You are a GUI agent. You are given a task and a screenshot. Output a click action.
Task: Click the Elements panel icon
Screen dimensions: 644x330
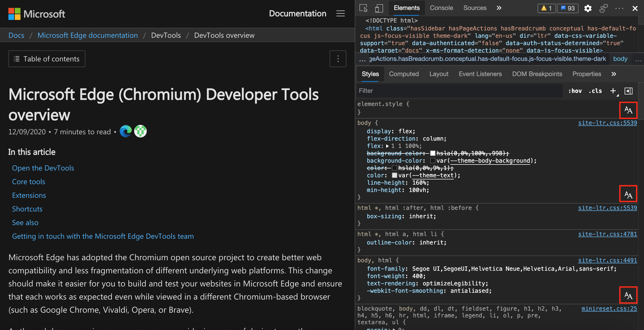pyautogui.click(x=406, y=7)
